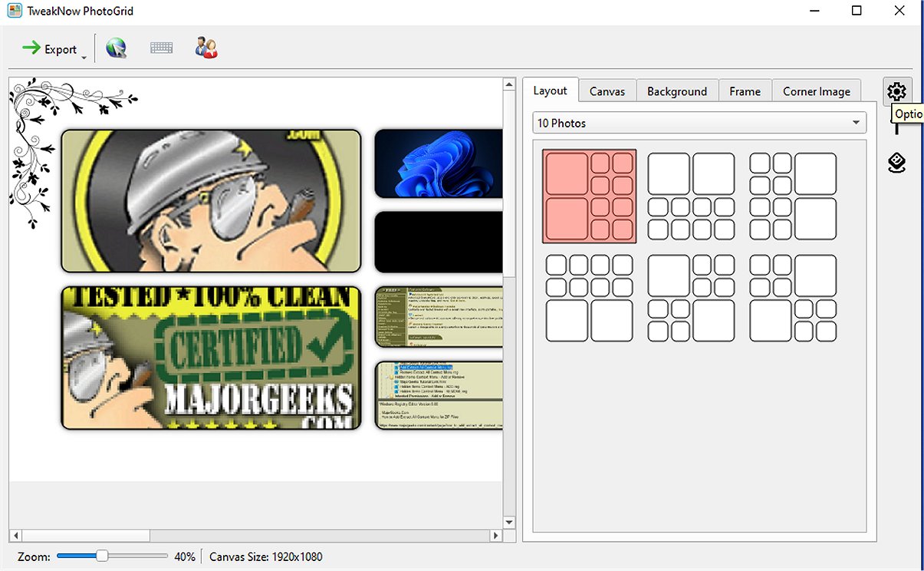Viewport: 924px width, 571px height.
Task: Click canvas horizontal scrollbar left arrow
Action: [15, 535]
